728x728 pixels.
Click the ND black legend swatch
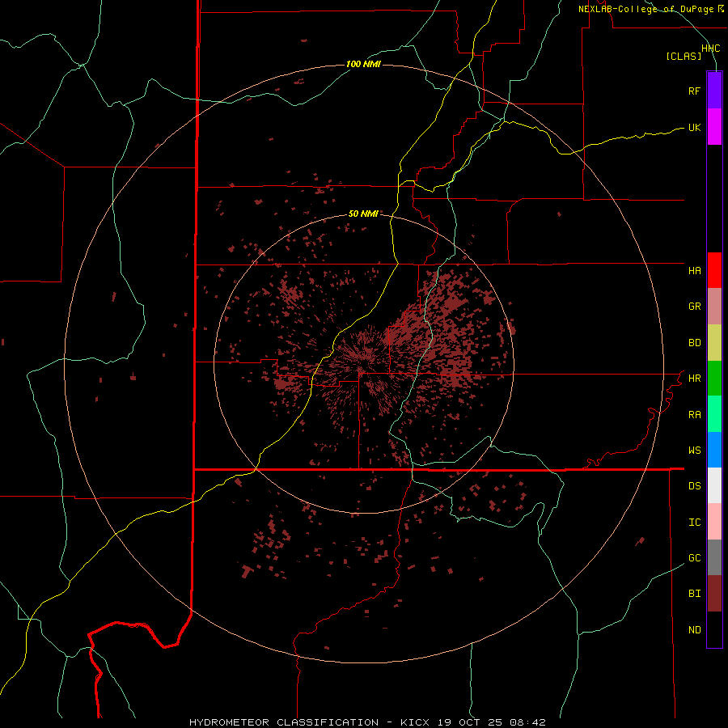coord(714,629)
